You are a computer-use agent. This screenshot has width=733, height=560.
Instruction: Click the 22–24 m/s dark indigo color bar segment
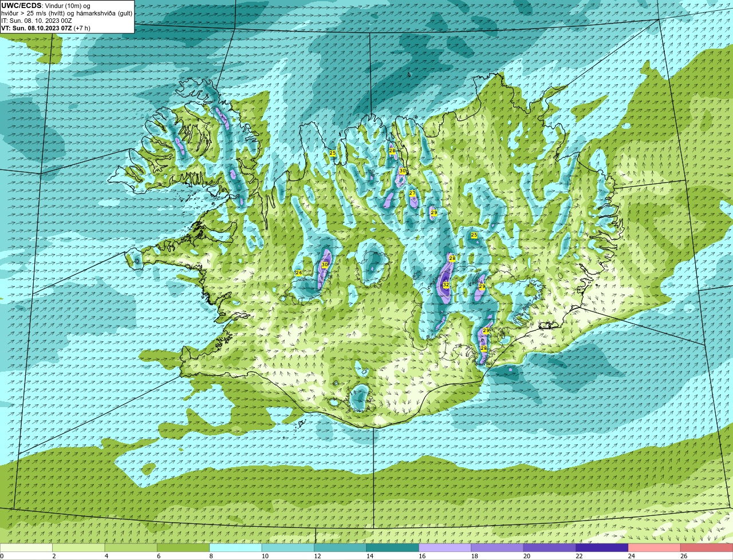click(602, 547)
